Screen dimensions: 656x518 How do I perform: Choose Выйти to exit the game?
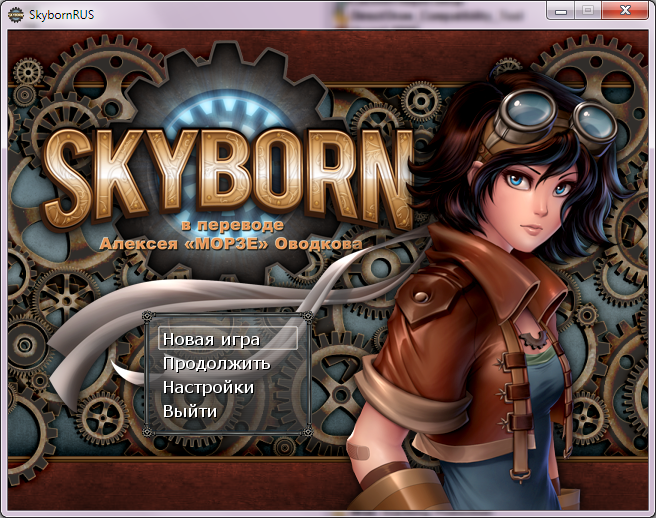[190, 411]
